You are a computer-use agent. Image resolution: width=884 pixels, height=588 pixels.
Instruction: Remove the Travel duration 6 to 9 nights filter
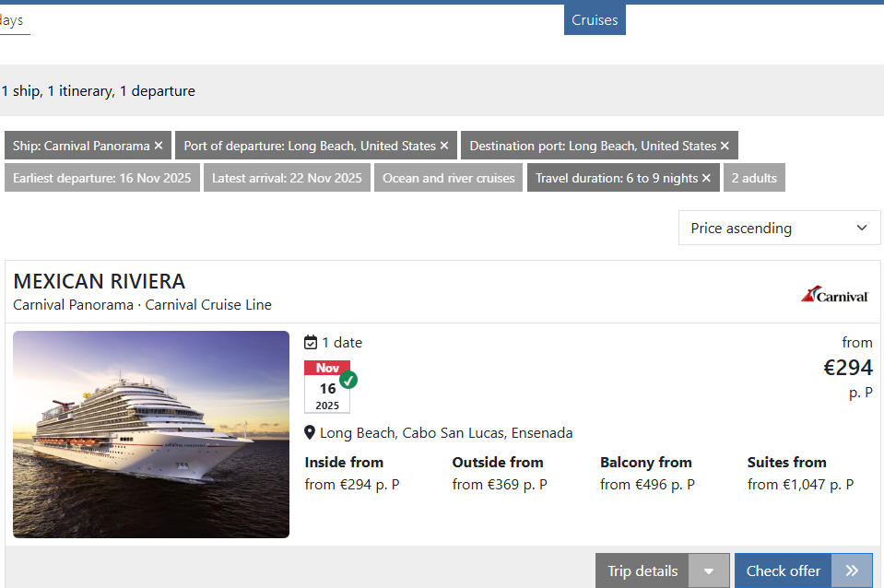pyautogui.click(x=706, y=178)
